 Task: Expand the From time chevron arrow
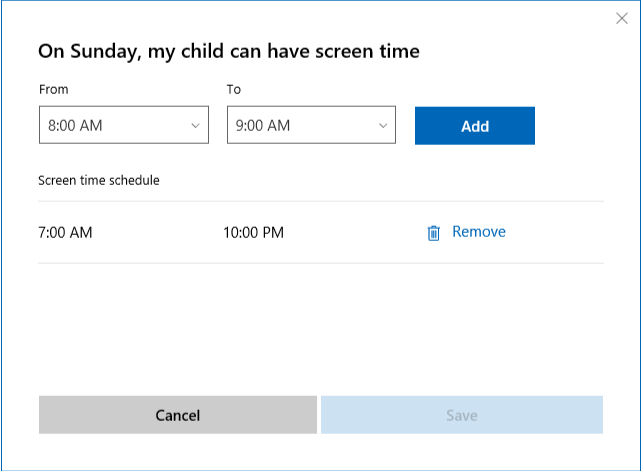(x=194, y=126)
